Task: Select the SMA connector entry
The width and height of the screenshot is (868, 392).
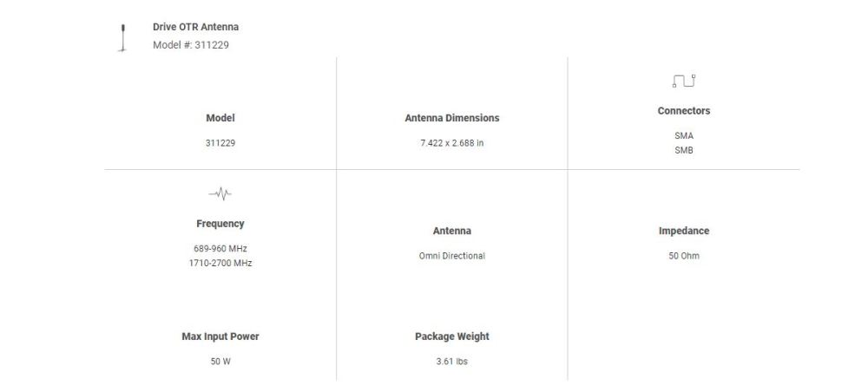Action: [684, 135]
